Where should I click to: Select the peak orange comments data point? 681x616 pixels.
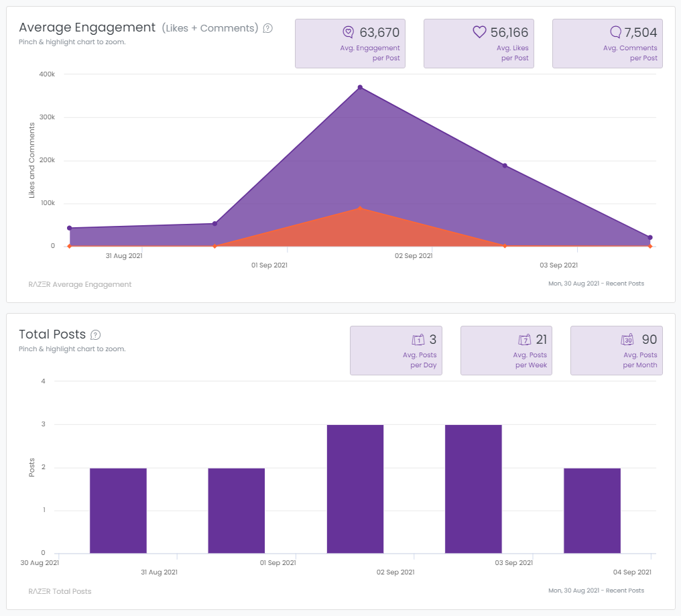[x=360, y=208]
